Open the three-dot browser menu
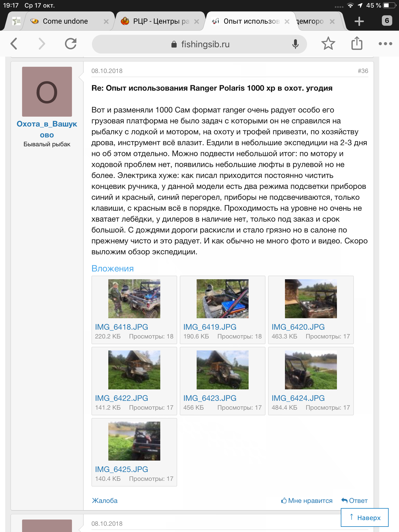This screenshot has width=399, height=532. [x=385, y=44]
